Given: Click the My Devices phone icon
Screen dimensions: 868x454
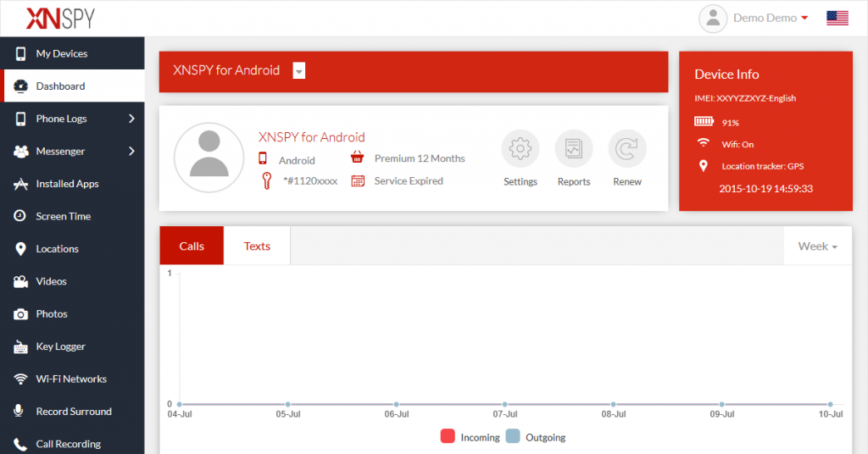Looking at the screenshot, I should click(20, 53).
